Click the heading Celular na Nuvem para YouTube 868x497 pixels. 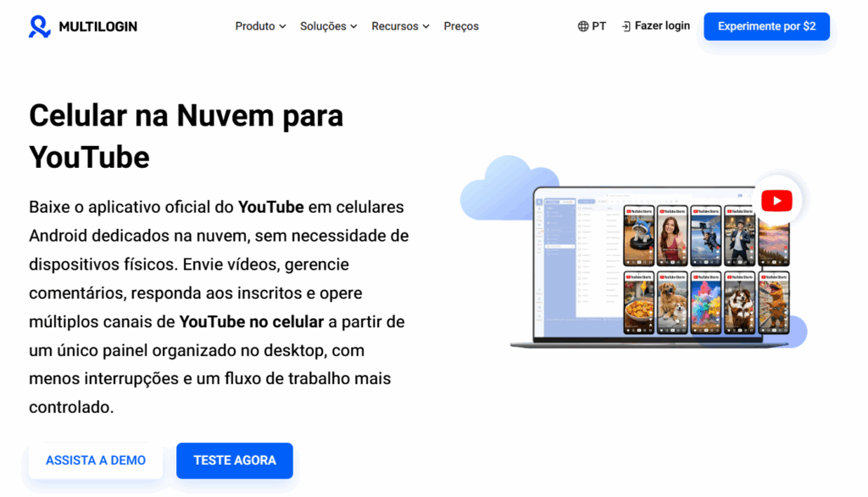click(x=186, y=137)
